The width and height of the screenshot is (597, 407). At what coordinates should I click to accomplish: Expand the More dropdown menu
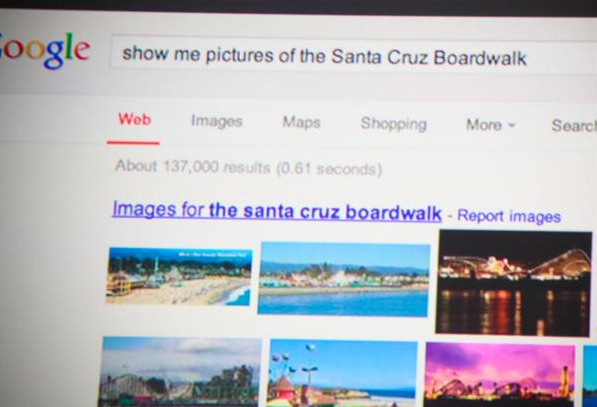tap(490, 125)
